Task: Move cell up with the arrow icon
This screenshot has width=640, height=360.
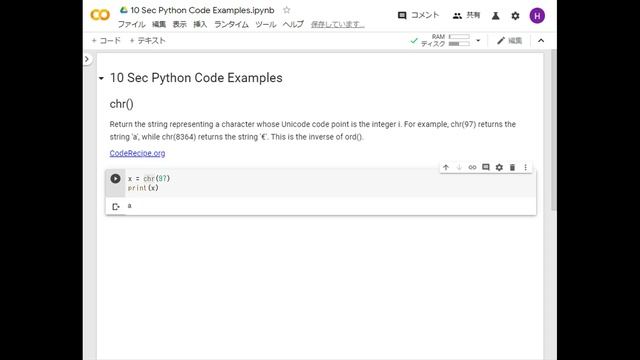Action: pos(446,167)
